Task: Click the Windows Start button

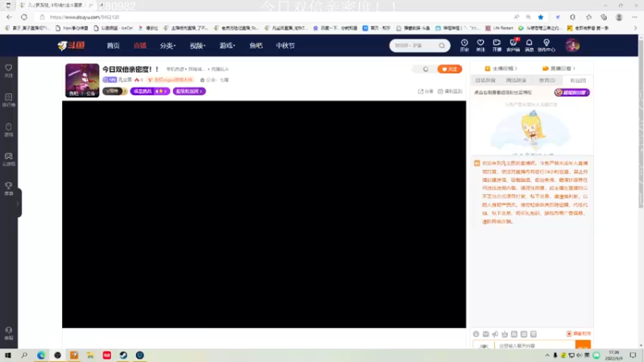Action: (8, 355)
